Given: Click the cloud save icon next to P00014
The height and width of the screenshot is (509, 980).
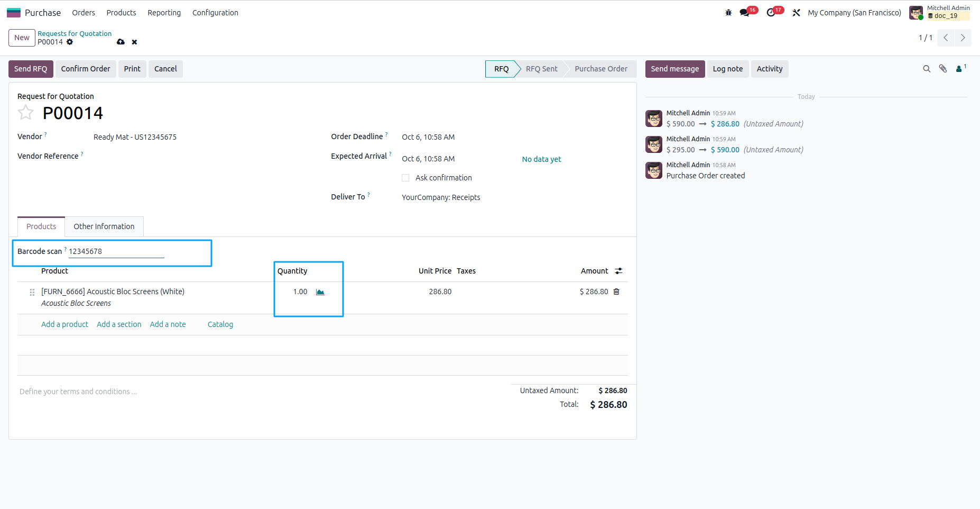Looking at the screenshot, I should (x=121, y=42).
